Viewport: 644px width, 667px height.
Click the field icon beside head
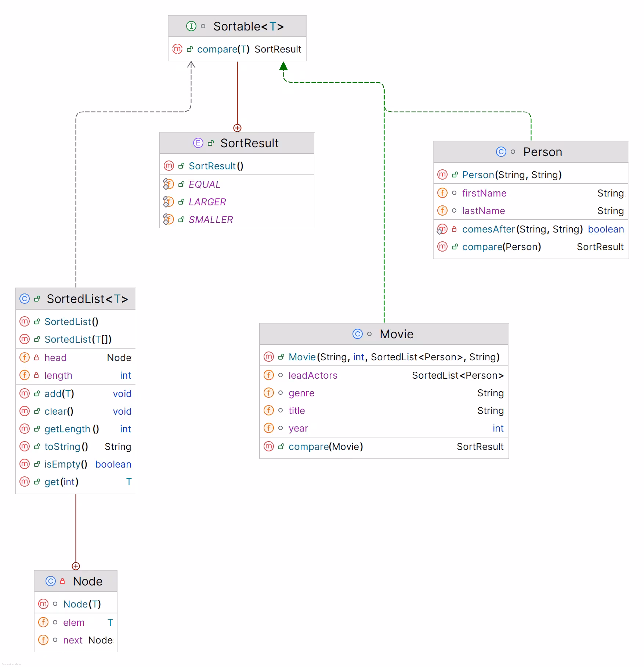[24, 357]
